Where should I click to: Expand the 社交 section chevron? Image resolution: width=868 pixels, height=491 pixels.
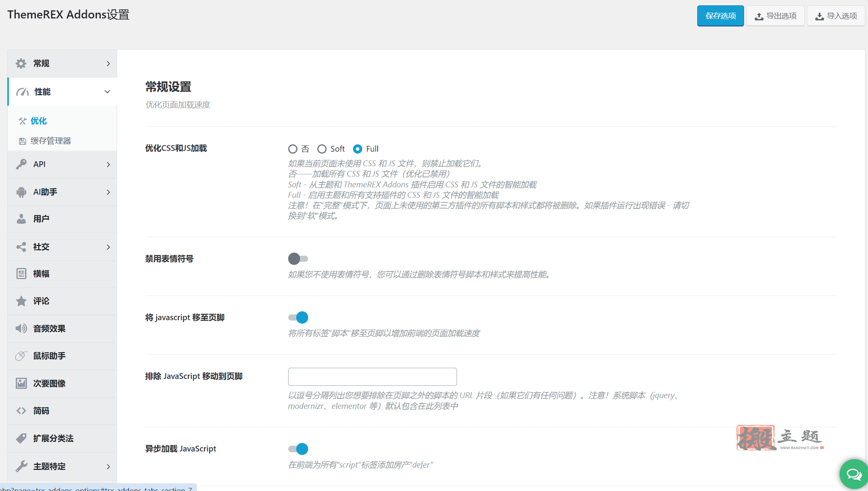108,247
